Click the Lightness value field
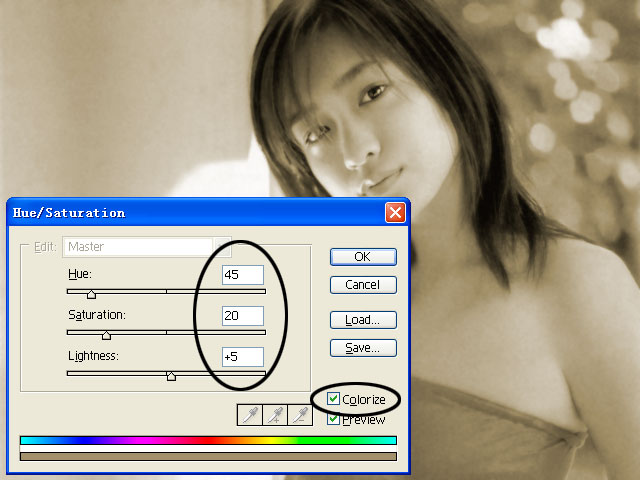Viewport: 640px width, 480px height. pos(243,357)
